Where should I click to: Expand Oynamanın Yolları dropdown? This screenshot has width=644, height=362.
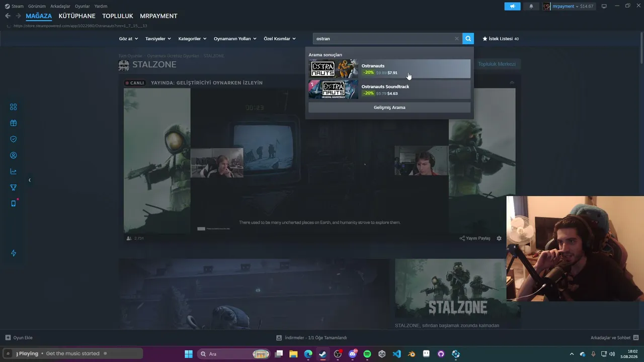point(235,39)
